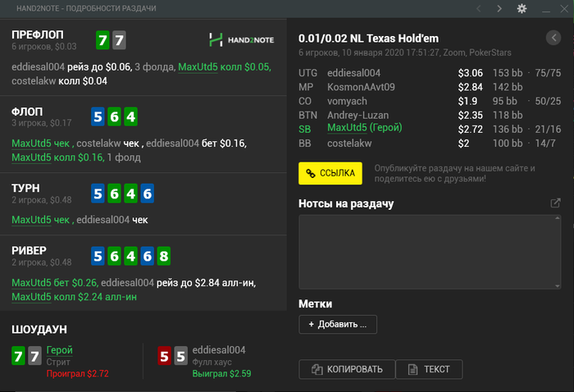The width and height of the screenshot is (574, 392).
Task: Click the green 7 card at showdown
Action: [18, 356]
